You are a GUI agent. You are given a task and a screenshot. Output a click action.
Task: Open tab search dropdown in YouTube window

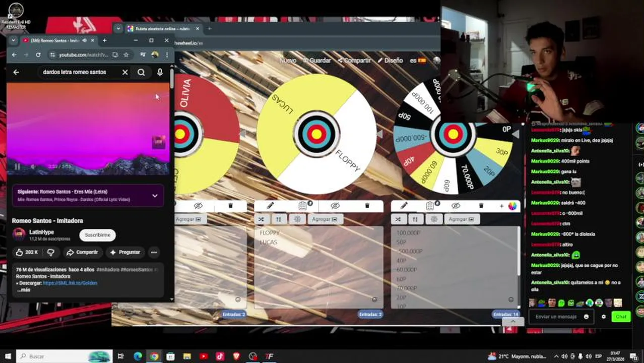coord(14,40)
